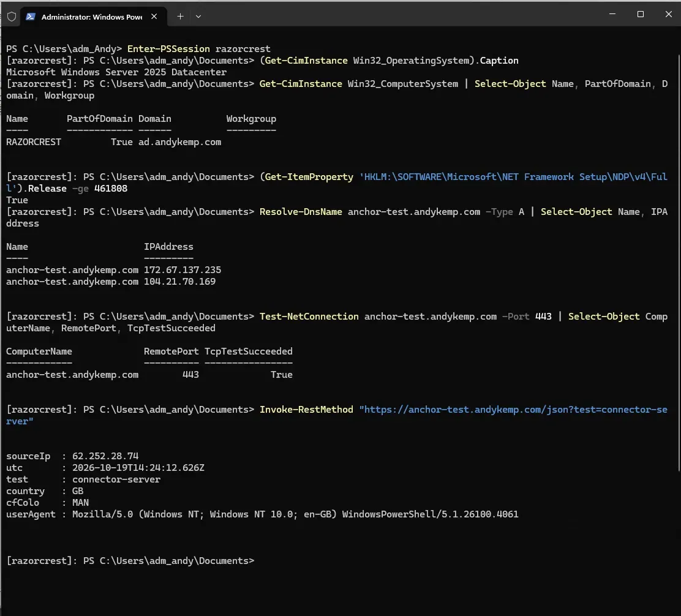Screen dimensions: 681x616
Task: Click the release number 461808
Action: coord(111,189)
